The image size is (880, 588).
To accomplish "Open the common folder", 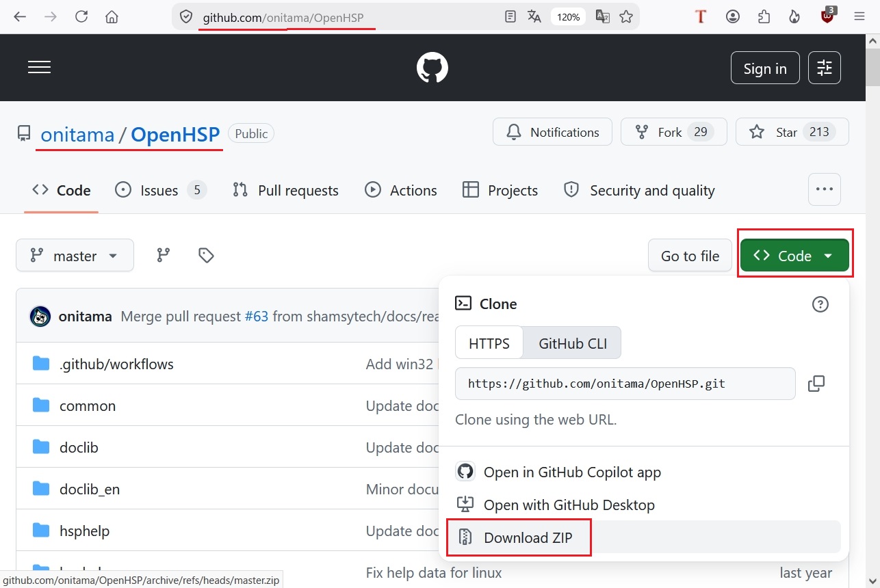I will (x=88, y=405).
